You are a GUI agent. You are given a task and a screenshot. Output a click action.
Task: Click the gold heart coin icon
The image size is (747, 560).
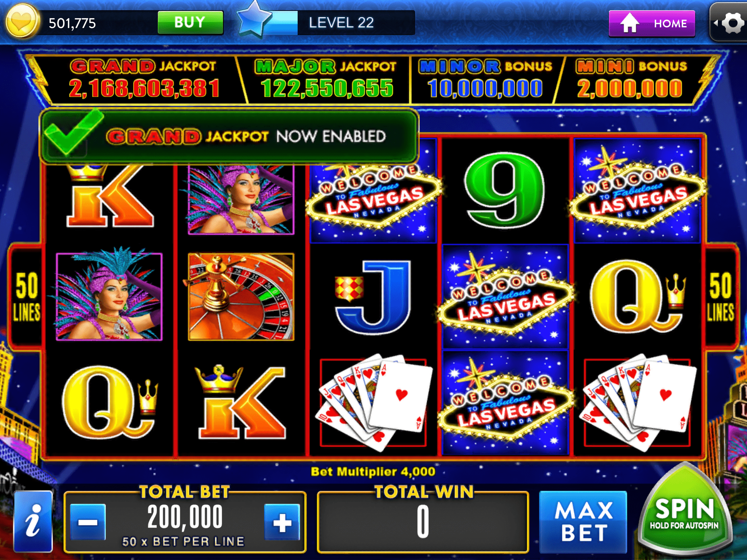[22, 22]
